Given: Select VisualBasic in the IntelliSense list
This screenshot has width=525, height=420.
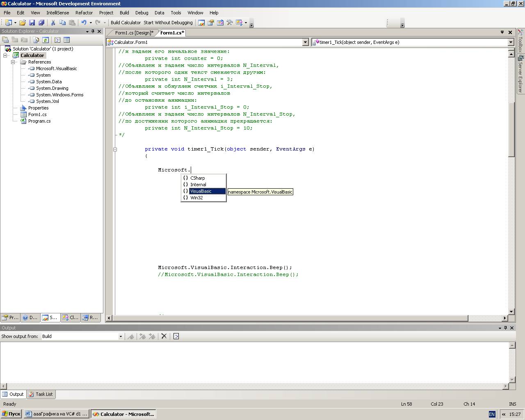Looking at the screenshot, I should [x=201, y=191].
